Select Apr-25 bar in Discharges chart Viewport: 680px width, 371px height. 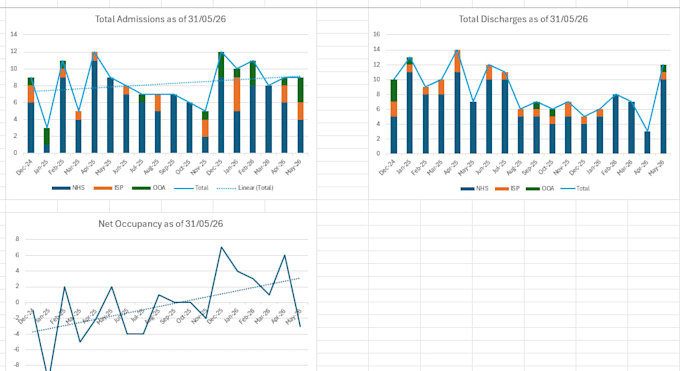click(457, 102)
